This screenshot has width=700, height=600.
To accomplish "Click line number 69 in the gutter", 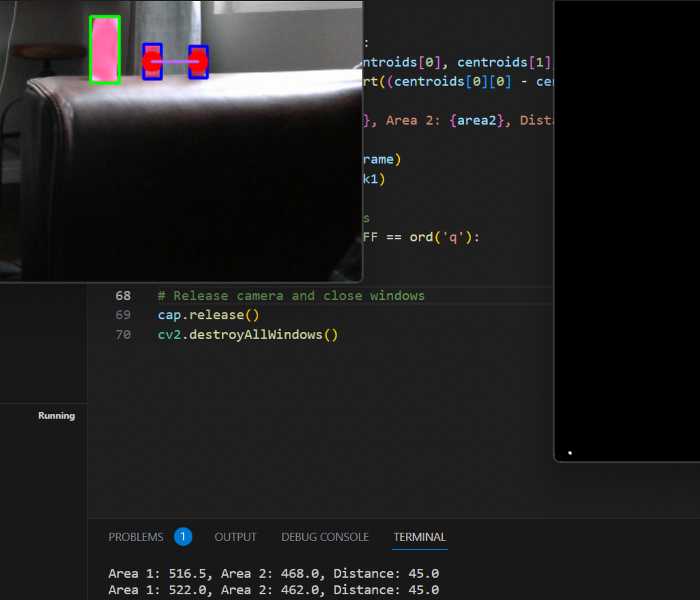I will click(x=123, y=315).
